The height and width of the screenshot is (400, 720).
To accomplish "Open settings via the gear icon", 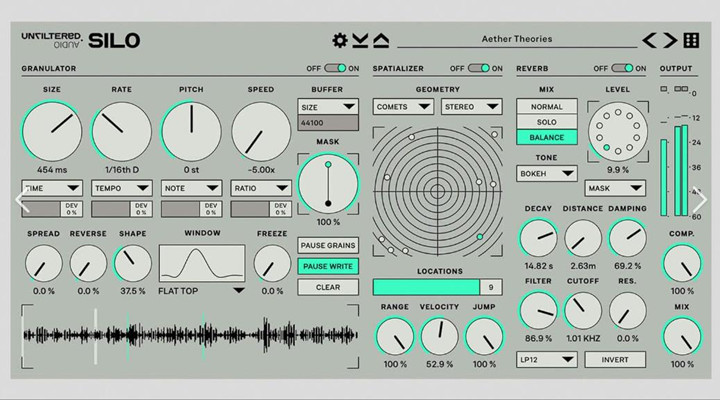I will [340, 41].
